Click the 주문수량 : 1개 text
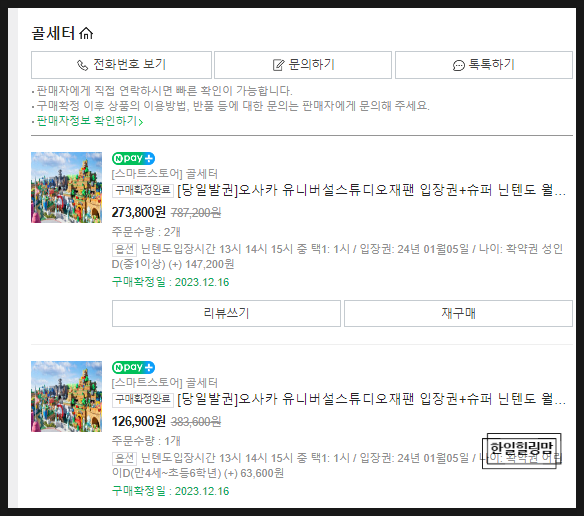The width and height of the screenshot is (584, 516). point(146,441)
